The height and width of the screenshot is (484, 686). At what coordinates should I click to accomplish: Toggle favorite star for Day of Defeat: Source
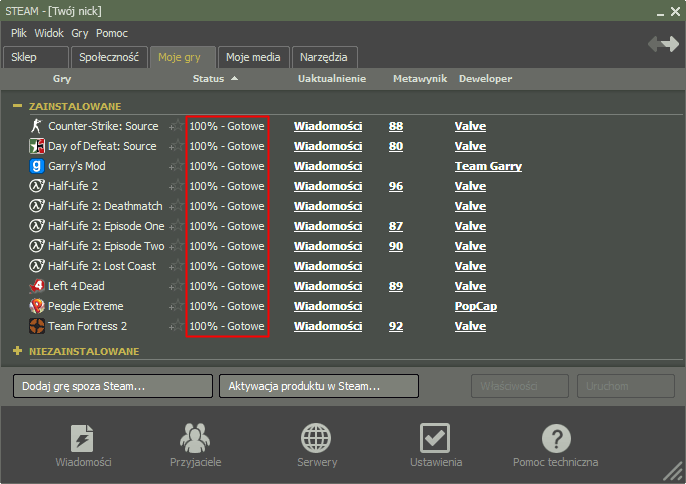[x=177, y=146]
